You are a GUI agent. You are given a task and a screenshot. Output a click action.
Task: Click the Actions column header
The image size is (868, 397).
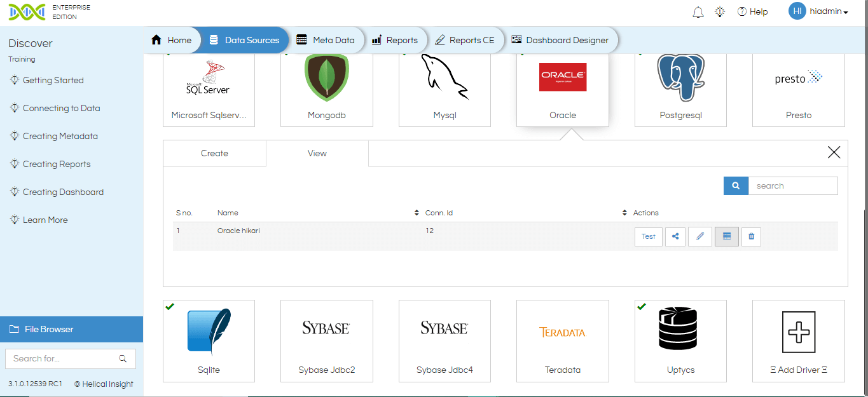(x=646, y=213)
